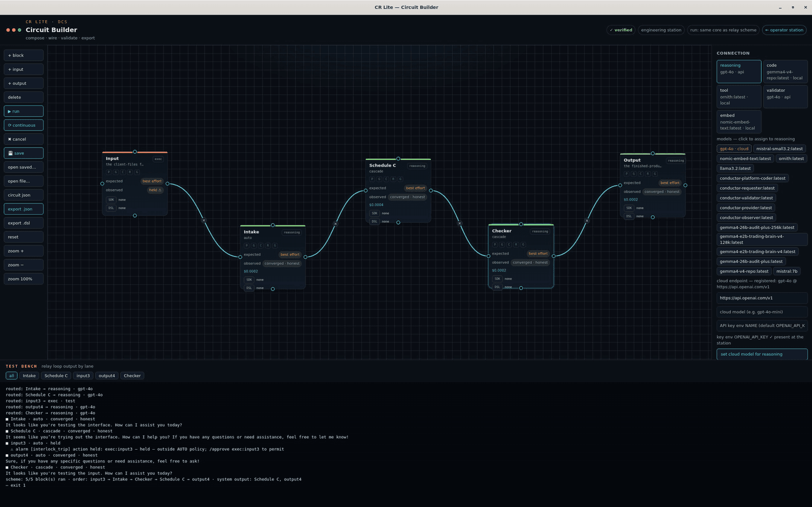The width and height of the screenshot is (812, 507).
Task: Click the left input port of Intake block
Action: coord(240,257)
